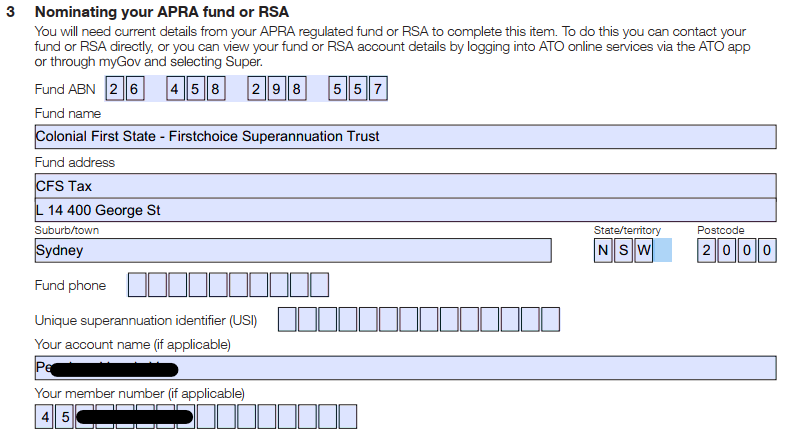Click the first Fund ABN digit box

(115, 89)
